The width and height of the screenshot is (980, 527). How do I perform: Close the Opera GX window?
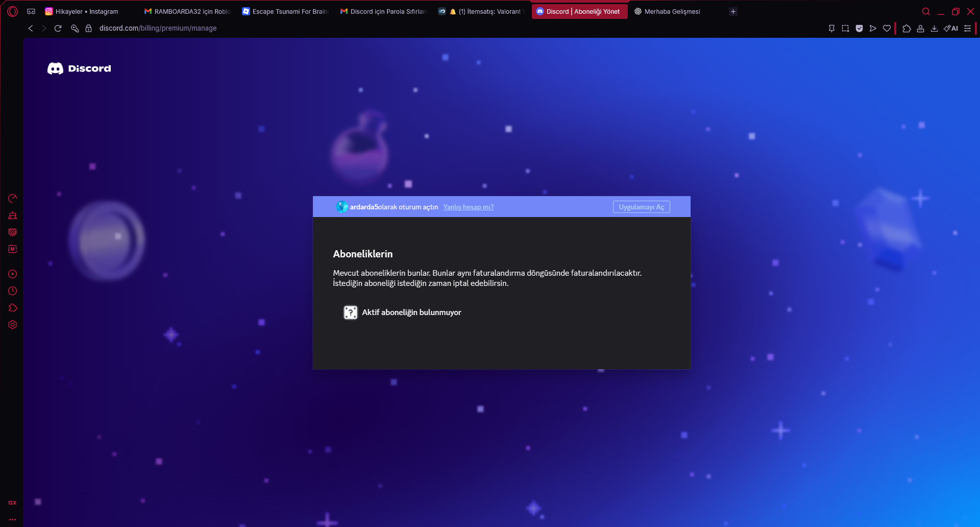pos(970,11)
